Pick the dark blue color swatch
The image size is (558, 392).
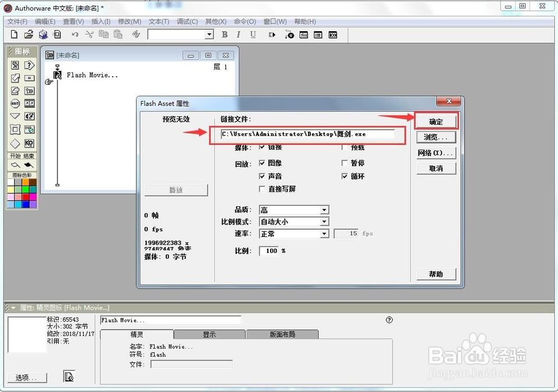25,204
